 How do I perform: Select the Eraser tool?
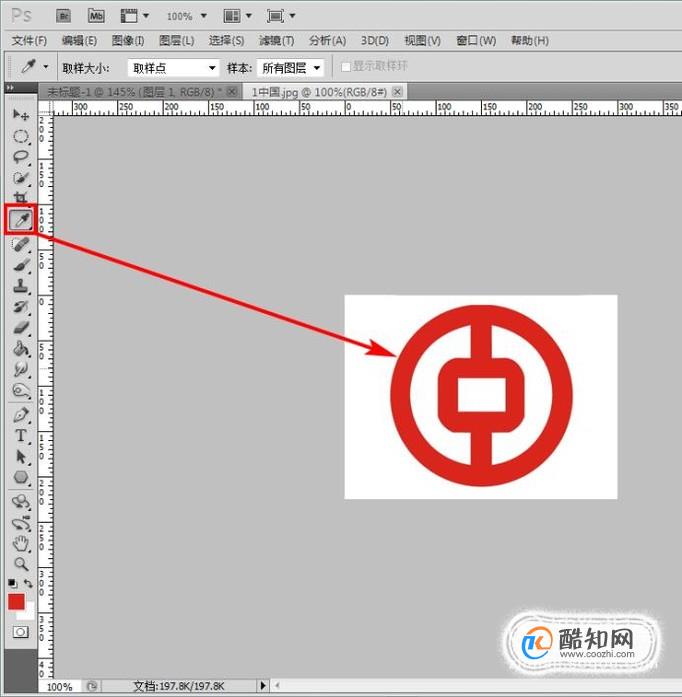(20, 328)
